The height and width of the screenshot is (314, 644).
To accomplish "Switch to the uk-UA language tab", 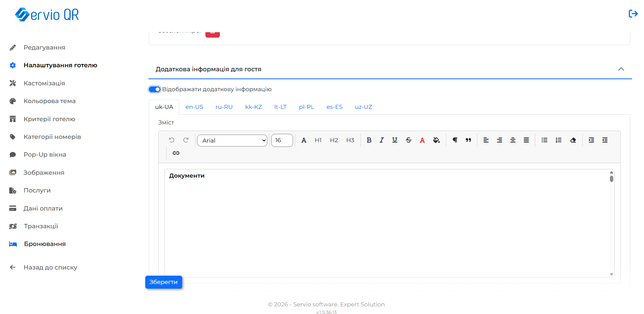I will (164, 107).
